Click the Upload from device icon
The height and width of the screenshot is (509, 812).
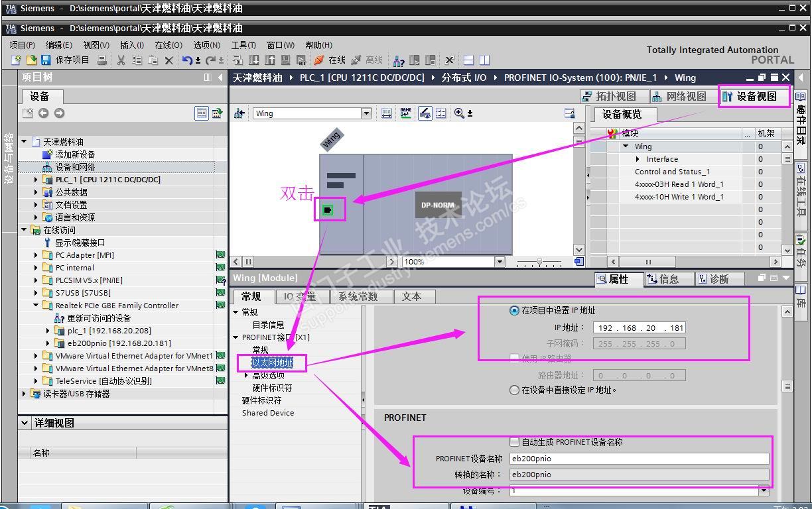click(270, 60)
